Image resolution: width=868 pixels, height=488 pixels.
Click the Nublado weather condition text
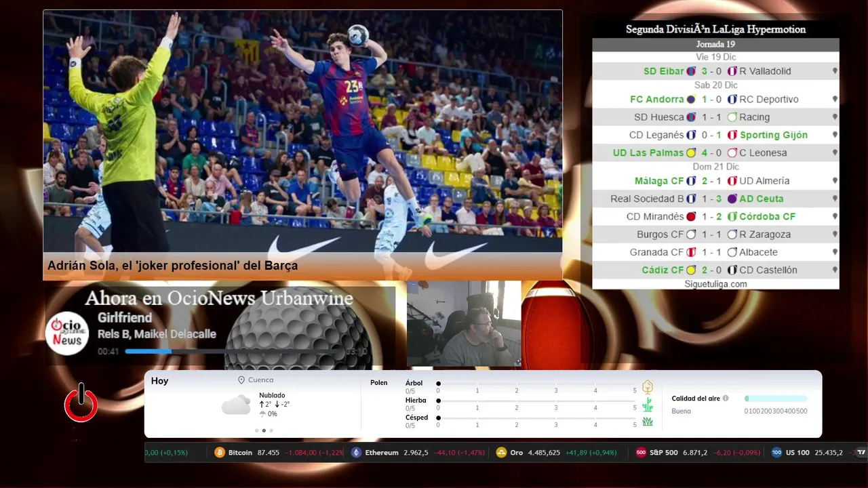point(272,395)
